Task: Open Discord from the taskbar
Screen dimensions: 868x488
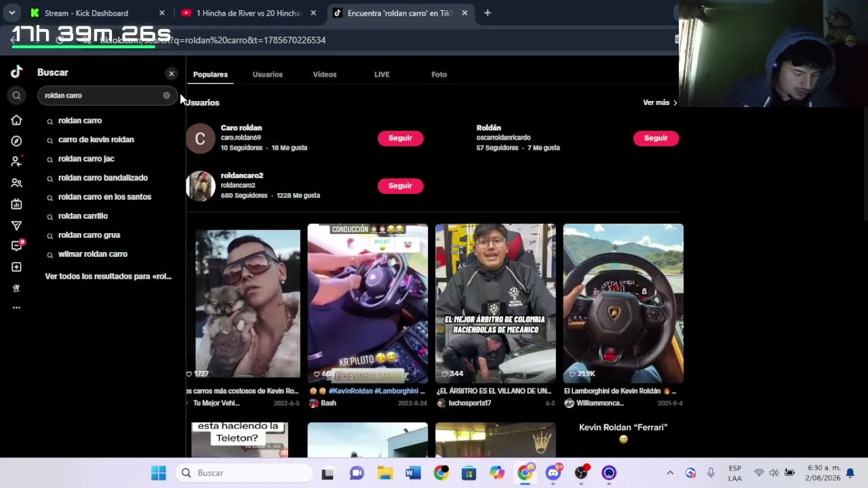Action: click(553, 473)
